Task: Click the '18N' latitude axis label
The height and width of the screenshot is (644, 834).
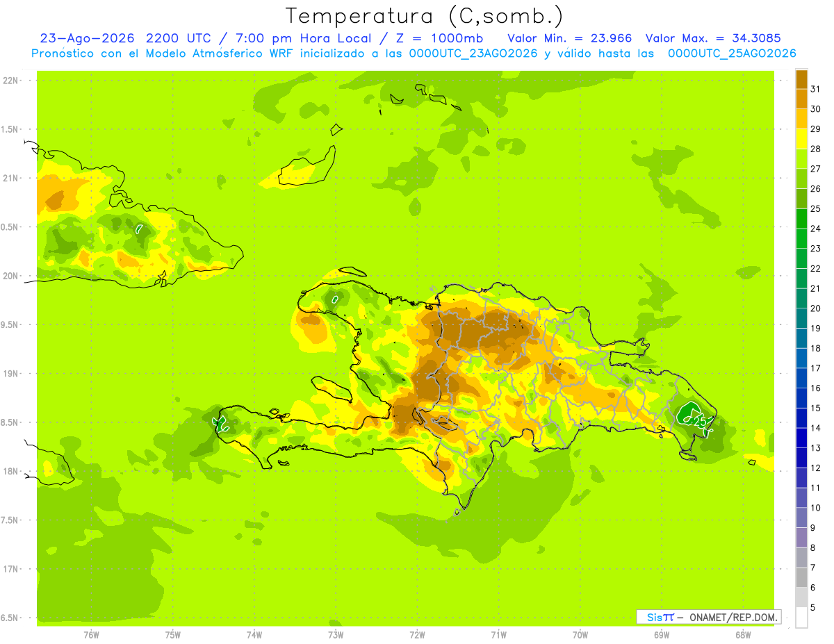Action: [11, 472]
